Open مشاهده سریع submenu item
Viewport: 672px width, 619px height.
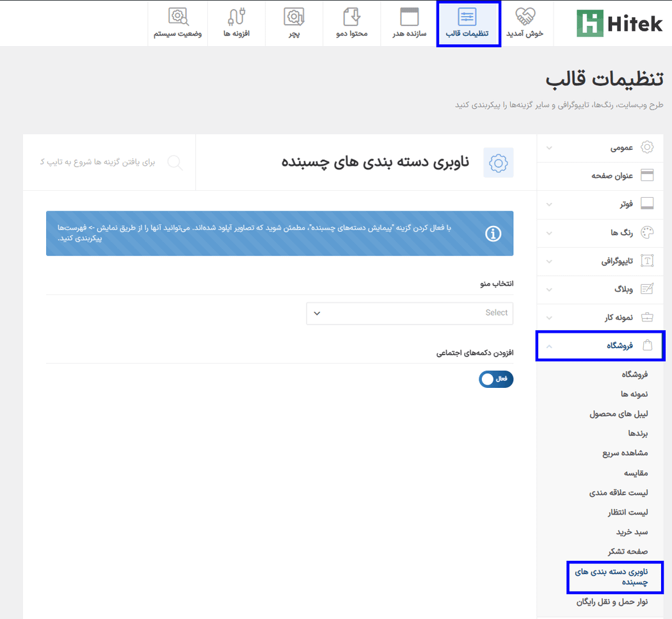click(x=625, y=453)
